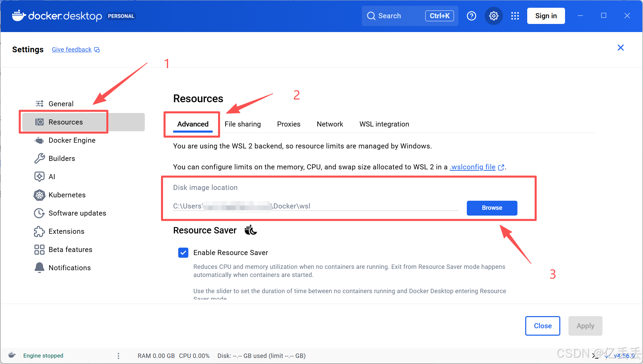
Task: Maximize the Docker Desktop window
Action: pyautogui.click(x=604, y=16)
